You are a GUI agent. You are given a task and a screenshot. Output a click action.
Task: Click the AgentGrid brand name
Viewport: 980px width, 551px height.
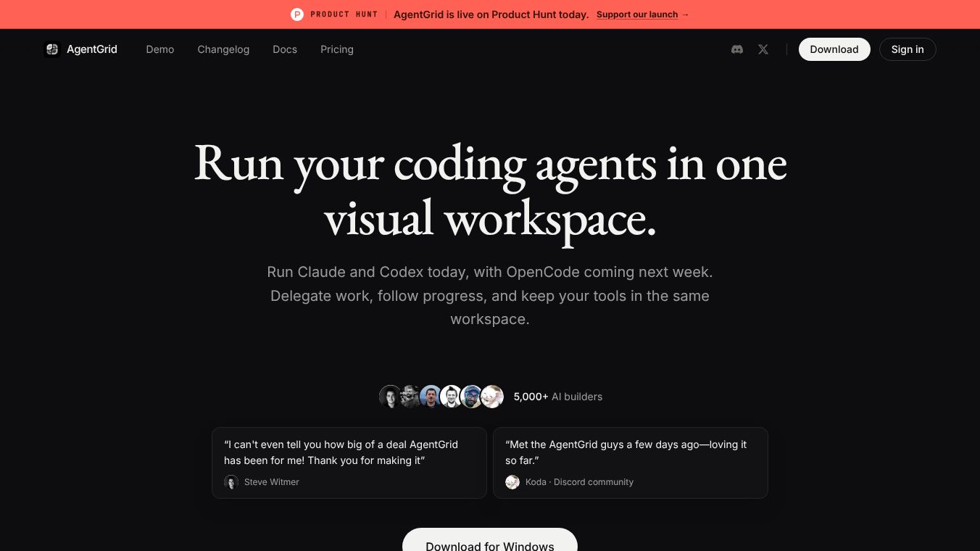coord(92,49)
